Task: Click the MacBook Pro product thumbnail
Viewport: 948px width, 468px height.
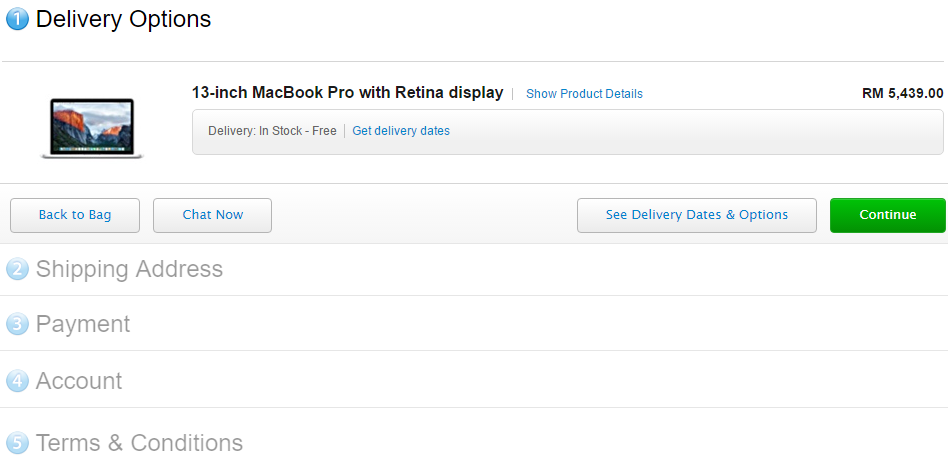Action: [x=92, y=128]
